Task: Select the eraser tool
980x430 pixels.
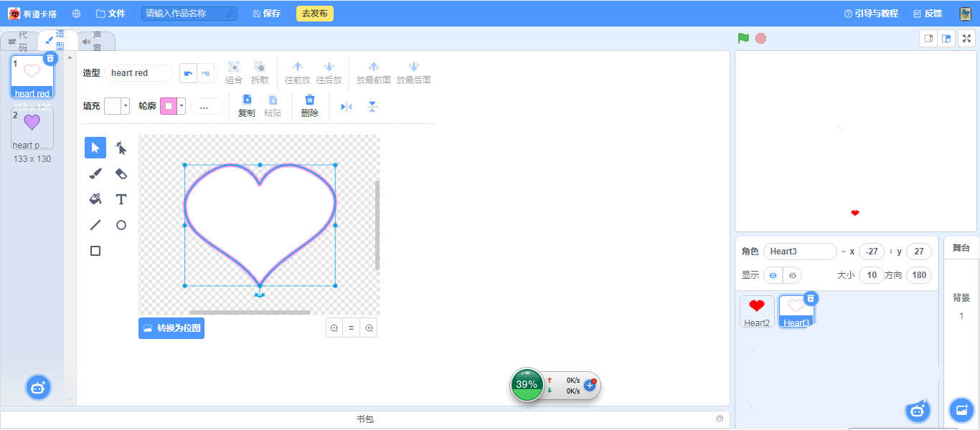Action: click(121, 173)
